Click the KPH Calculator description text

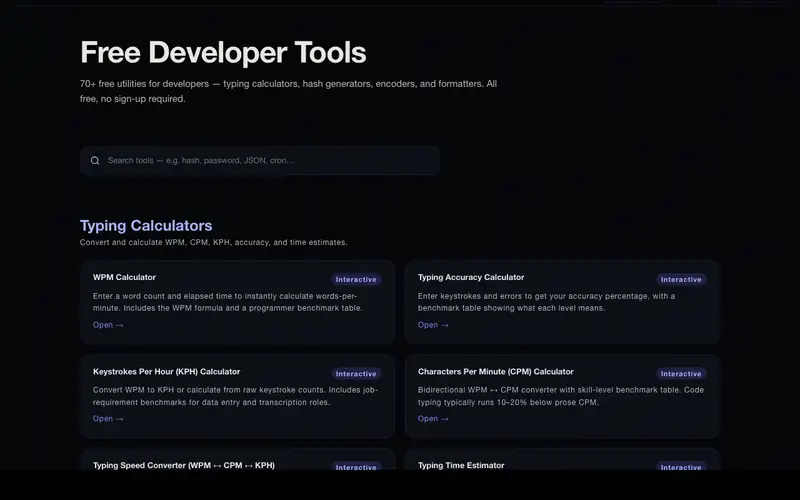[235, 396]
